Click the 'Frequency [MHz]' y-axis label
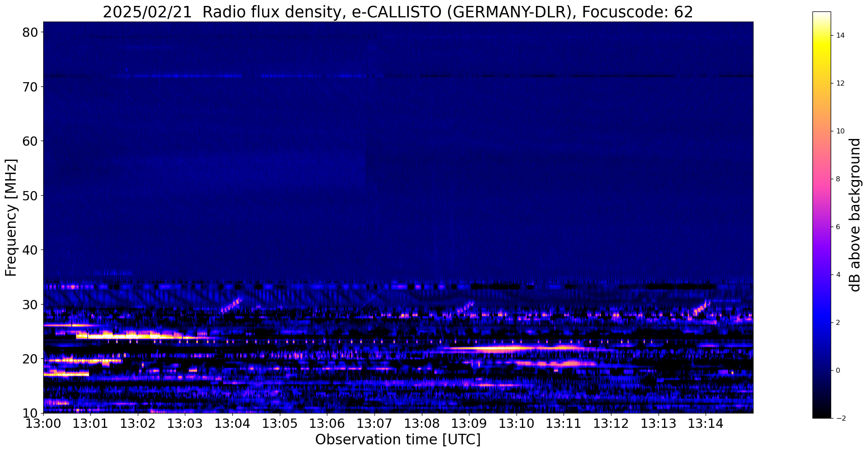 point(11,218)
